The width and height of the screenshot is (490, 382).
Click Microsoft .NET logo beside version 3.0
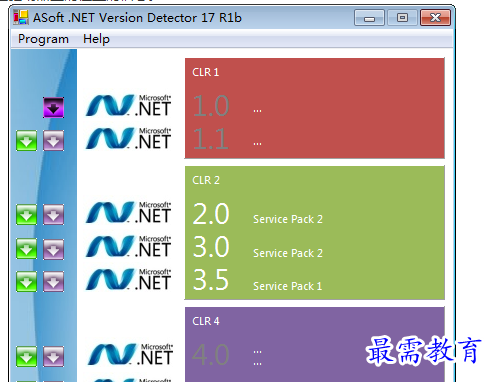point(129,246)
